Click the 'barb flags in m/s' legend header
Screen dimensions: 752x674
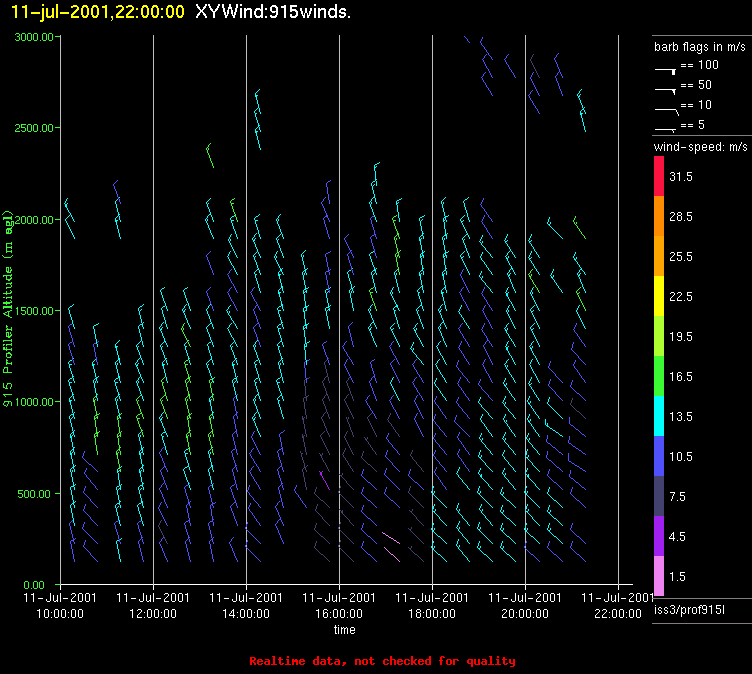pos(700,46)
